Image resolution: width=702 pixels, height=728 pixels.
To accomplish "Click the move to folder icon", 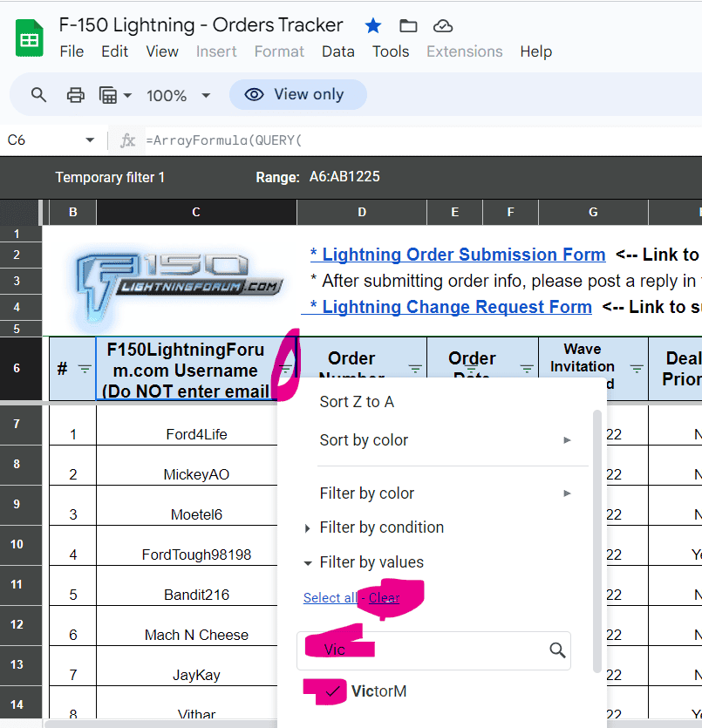I will click(408, 25).
